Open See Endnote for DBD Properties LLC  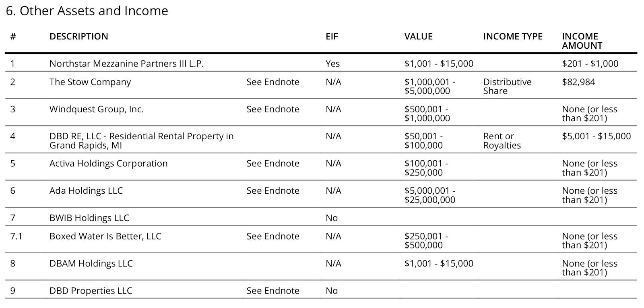273,291
